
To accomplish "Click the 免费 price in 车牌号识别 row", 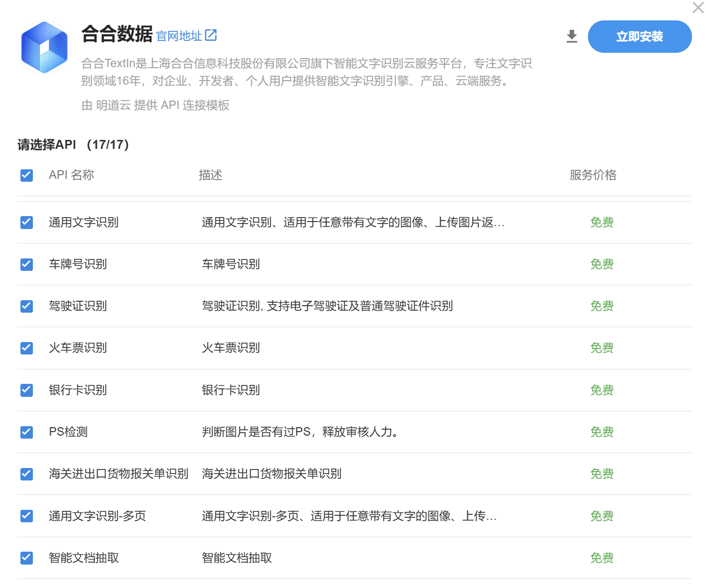I will tap(602, 264).
